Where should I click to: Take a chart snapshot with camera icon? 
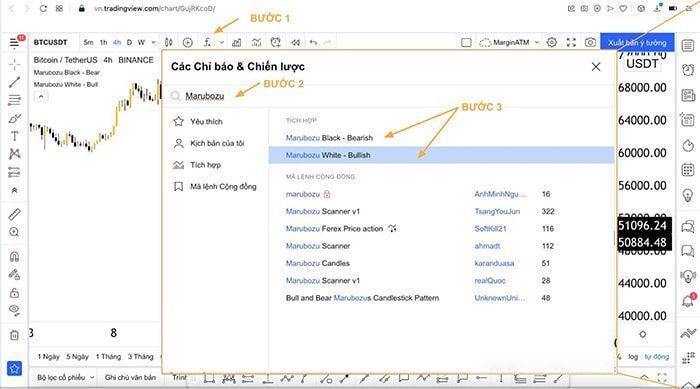click(x=590, y=42)
